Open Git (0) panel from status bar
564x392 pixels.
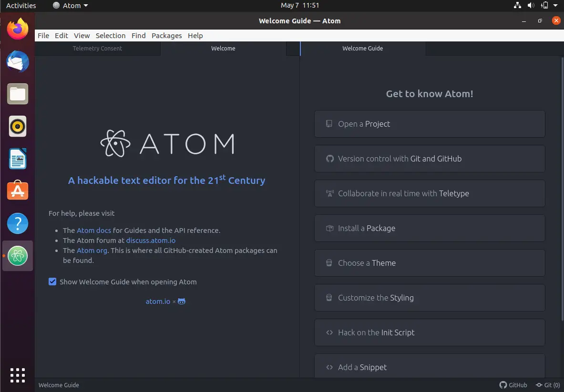point(547,385)
